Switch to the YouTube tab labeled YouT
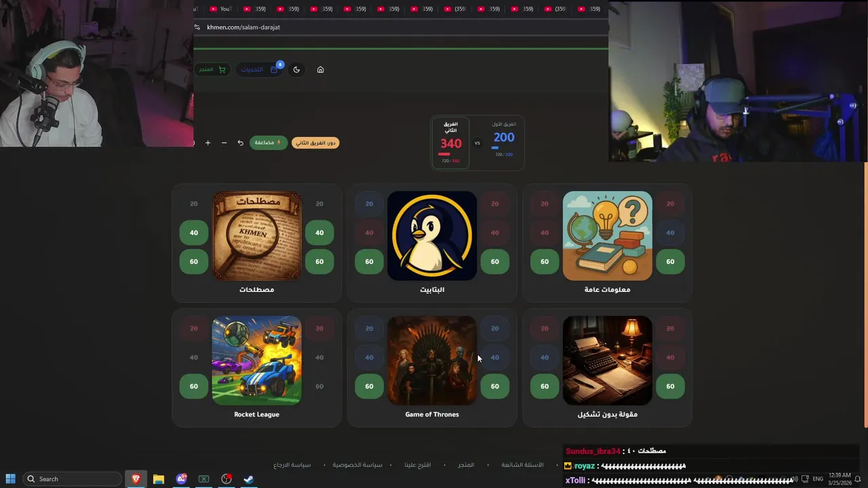Screen dimensions: 868x488 221,9
